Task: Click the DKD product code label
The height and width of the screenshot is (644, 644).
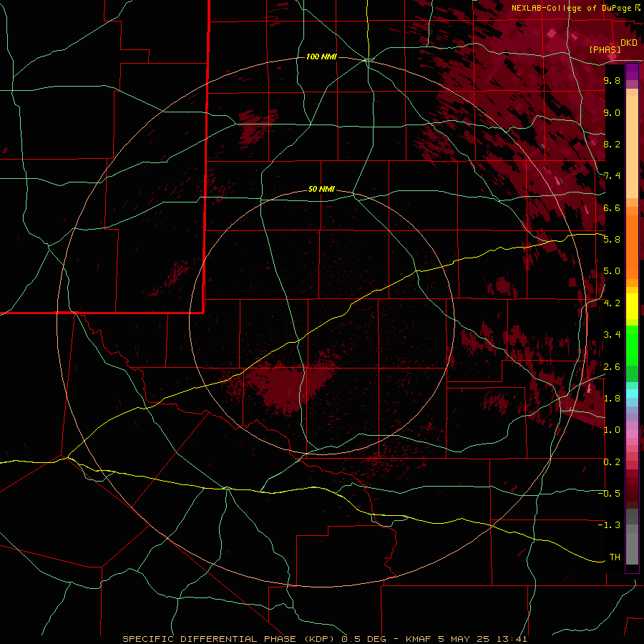Action: point(629,43)
